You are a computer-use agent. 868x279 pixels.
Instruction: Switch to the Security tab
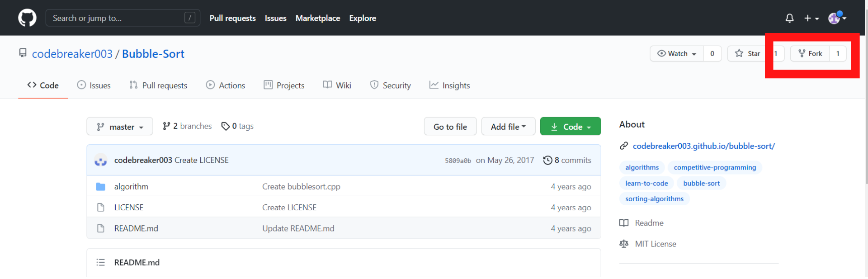[390, 85]
